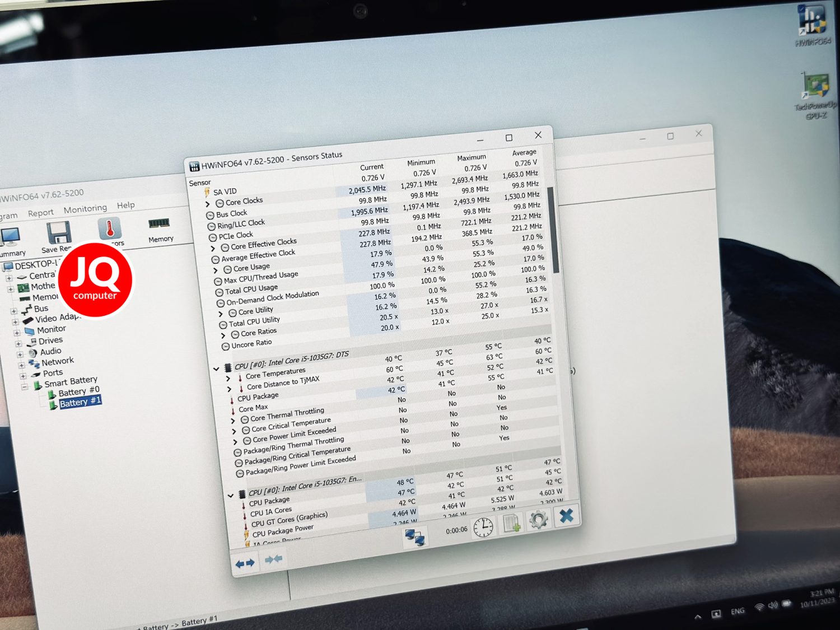Open the Help menu
This screenshot has height=630, width=840.
click(126, 205)
